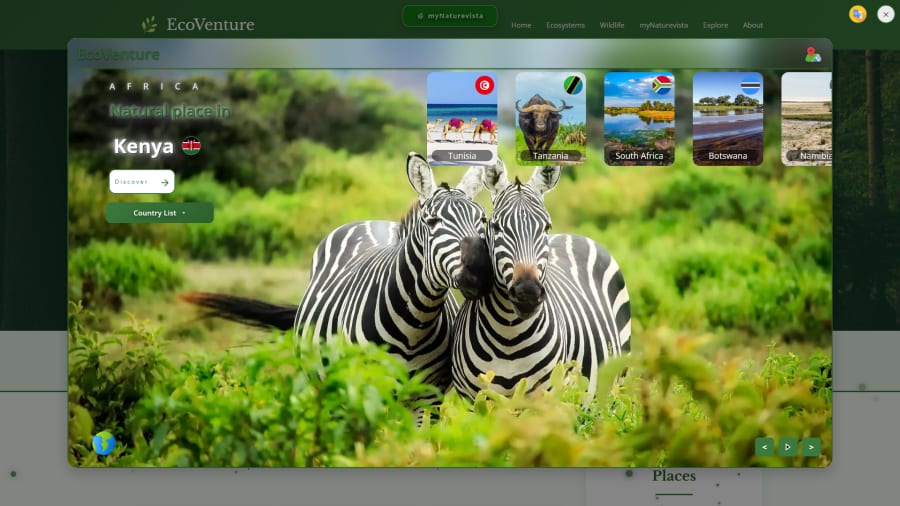
Task: Open the map location icon in the modal header
Action: pyautogui.click(x=812, y=55)
